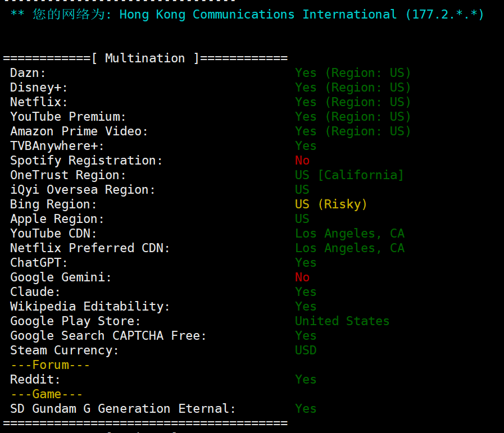
Task: Click the red 'No' for Spotify Registration
Action: tap(302, 160)
